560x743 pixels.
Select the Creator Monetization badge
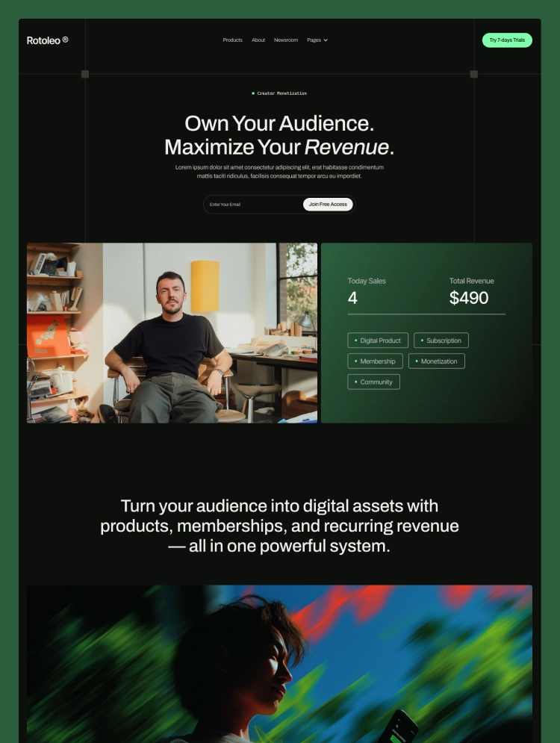[279, 93]
